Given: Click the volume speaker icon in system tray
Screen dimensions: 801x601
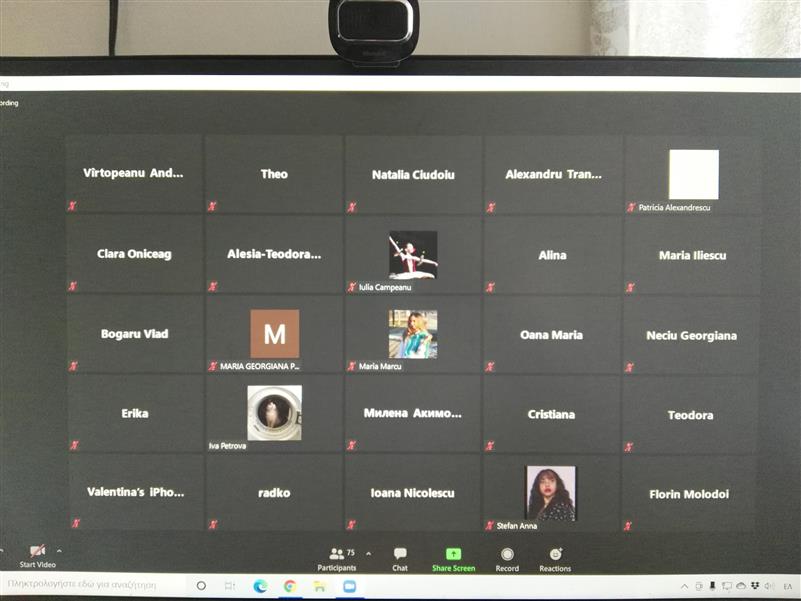Looking at the screenshot, I should coord(768,586).
